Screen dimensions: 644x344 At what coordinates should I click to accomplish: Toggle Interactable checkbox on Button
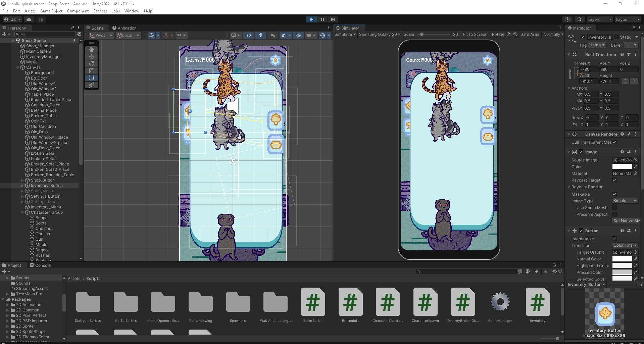(614, 239)
